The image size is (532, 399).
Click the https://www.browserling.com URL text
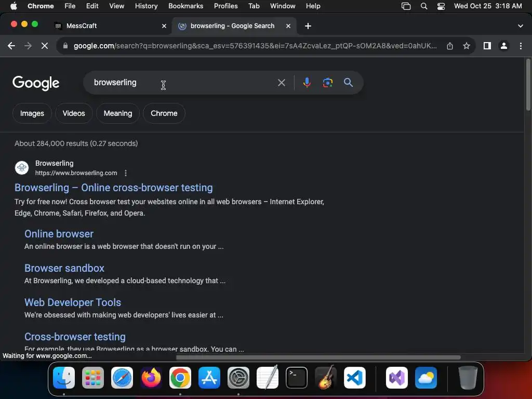pos(76,173)
